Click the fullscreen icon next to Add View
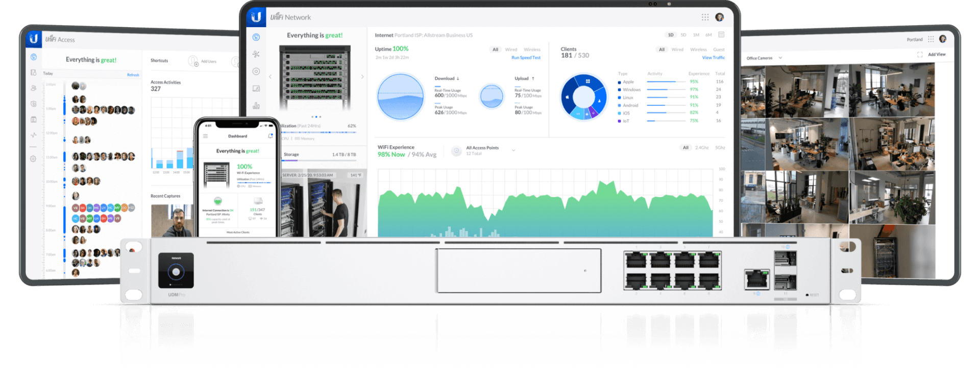The image size is (980, 368). [x=920, y=55]
